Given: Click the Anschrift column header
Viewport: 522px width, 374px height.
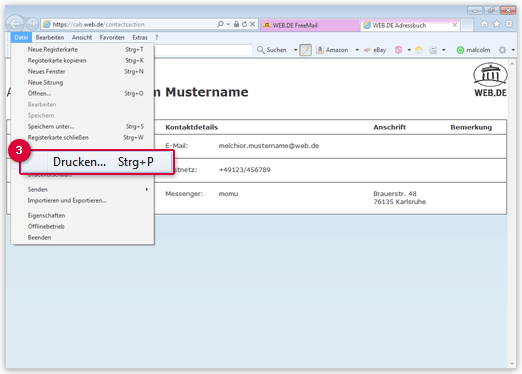Looking at the screenshot, I should click(389, 127).
